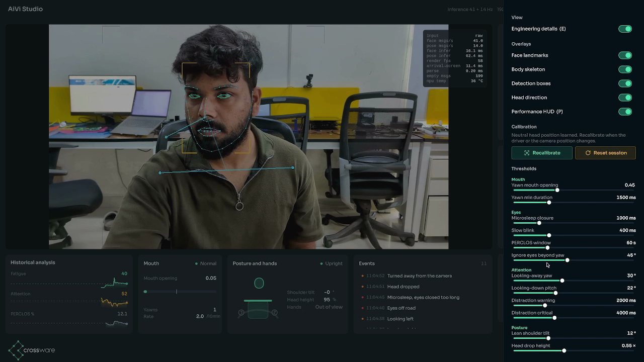Click the Crossware logo icon
This screenshot has width=644, height=362.
coord(16,350)
